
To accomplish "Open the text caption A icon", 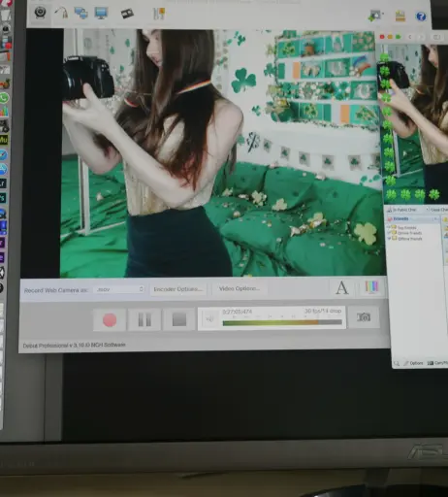I will [x=342, y=287].
